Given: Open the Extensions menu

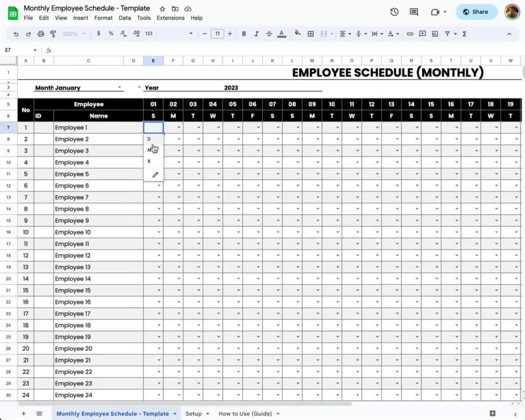Looking at the screenshot, I should 170,17.
